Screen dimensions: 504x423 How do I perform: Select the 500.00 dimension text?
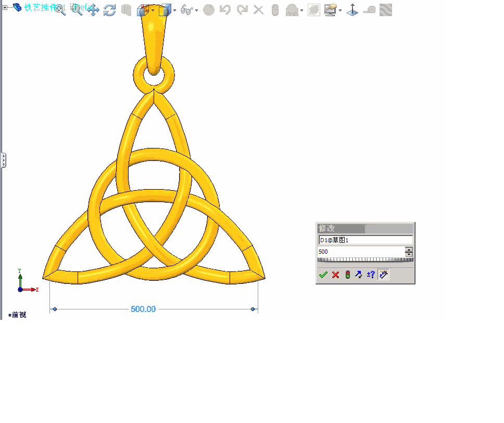pos(143,309)
